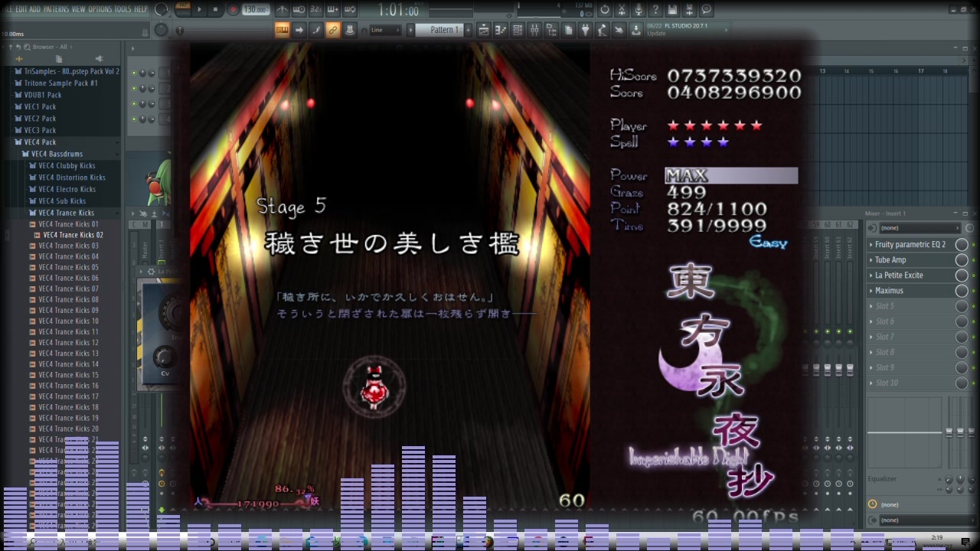Click the Save project floppy icon
This screenshot has height=551, width=980.
pos(672,10)
